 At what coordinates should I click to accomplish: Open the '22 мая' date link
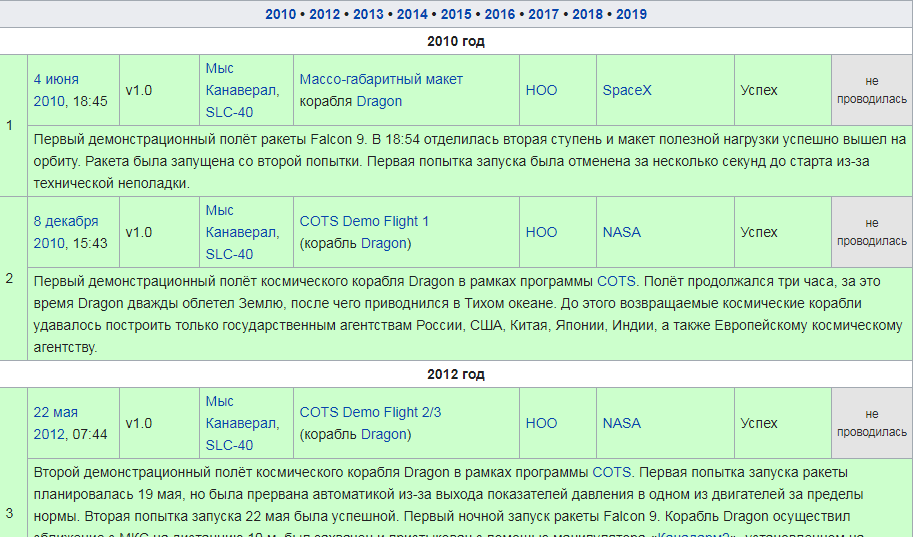[x=55, y=412]
